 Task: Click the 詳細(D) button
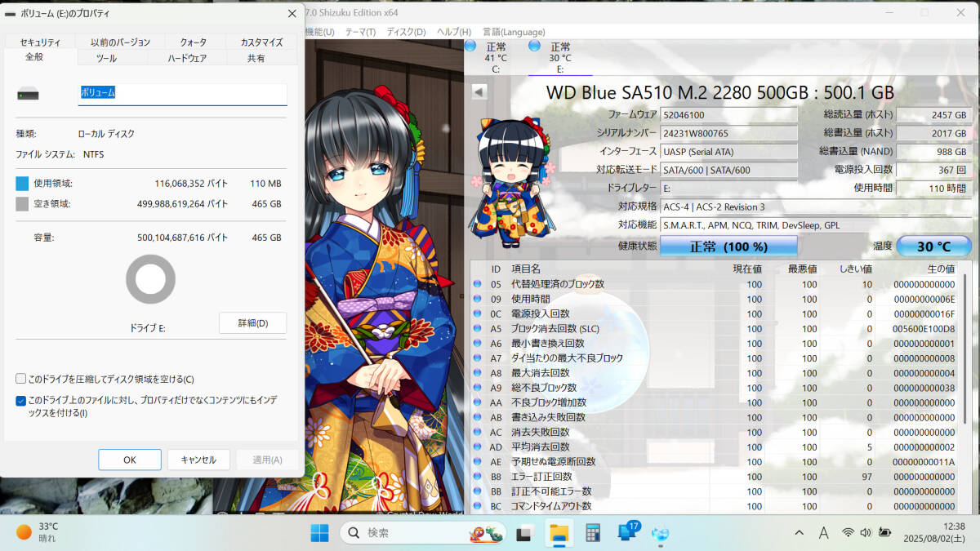pyautogui.click(x=252, y=322)
